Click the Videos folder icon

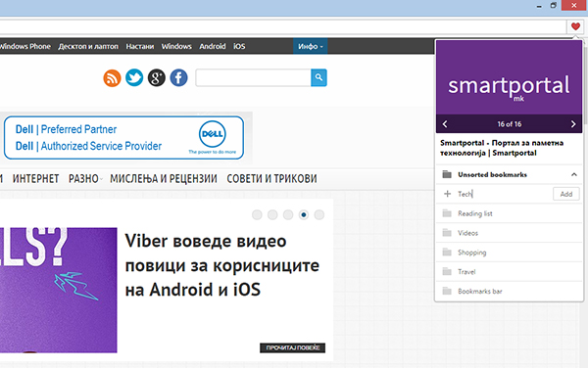click(447, 233)
